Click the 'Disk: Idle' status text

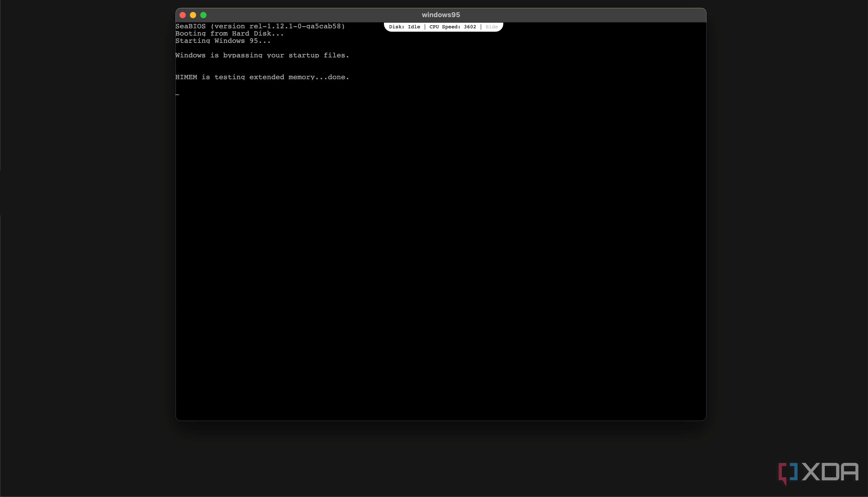pyautogui.click(x=404, y=27)
